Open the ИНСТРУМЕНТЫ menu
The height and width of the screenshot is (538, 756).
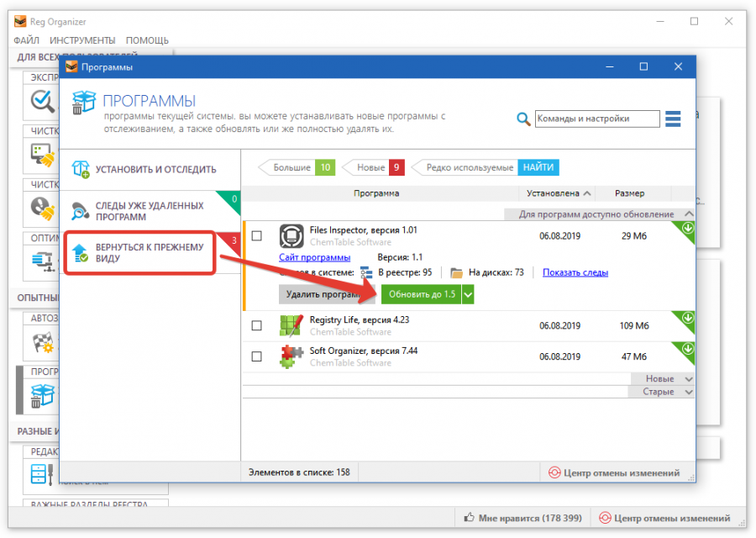(x=82, y=40)
